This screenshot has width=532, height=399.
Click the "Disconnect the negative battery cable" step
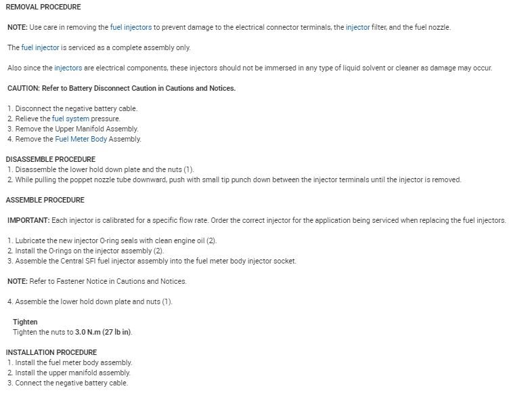click(x=72, y=108)
